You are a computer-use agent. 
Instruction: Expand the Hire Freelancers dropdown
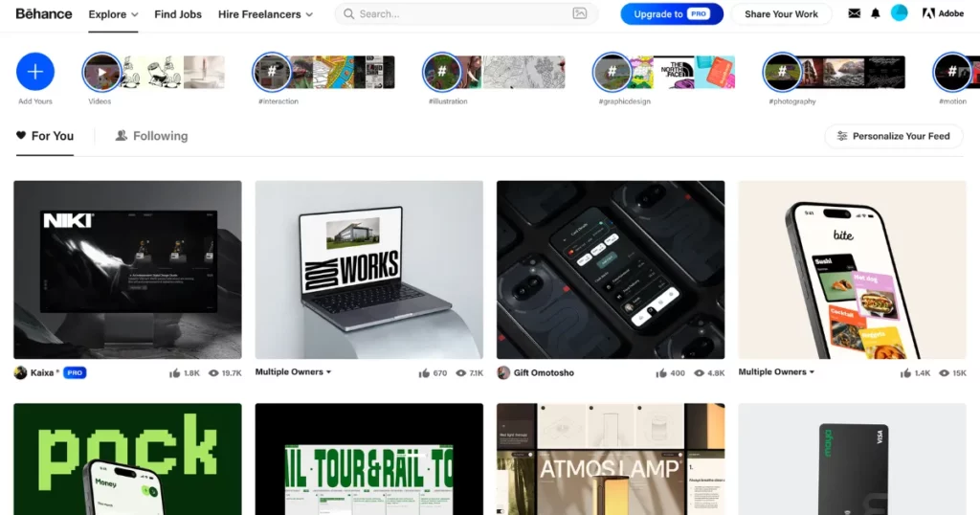point(265,14)
